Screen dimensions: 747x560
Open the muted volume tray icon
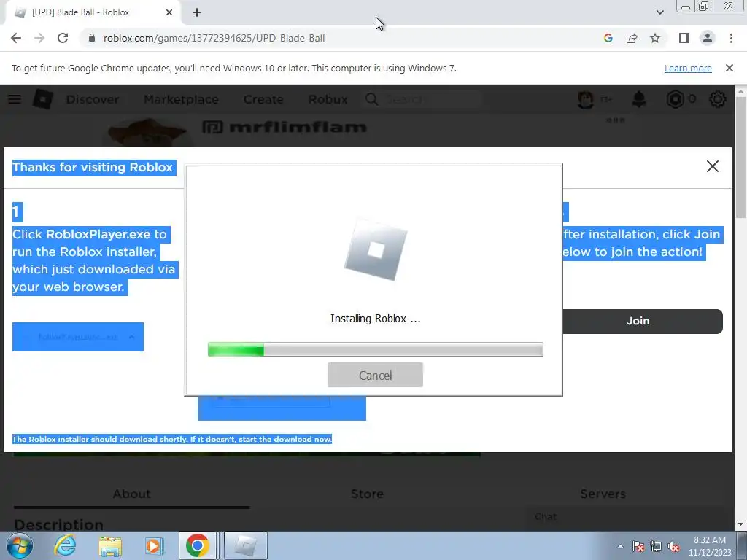[673, 546]
